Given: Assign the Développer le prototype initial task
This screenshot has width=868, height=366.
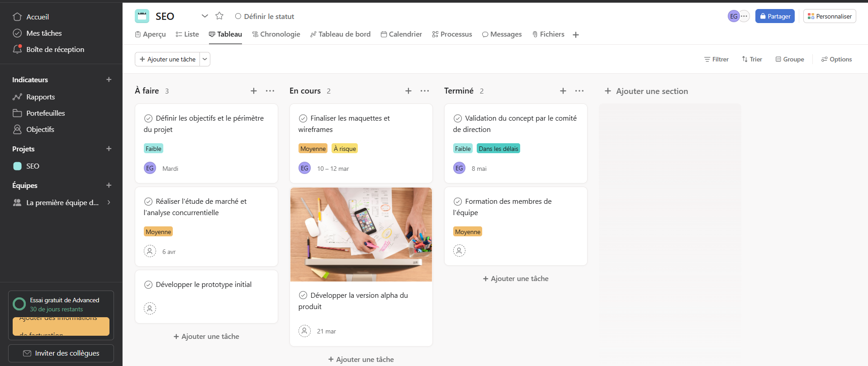Looking at the screenshot, I should (x=150, y=309).
